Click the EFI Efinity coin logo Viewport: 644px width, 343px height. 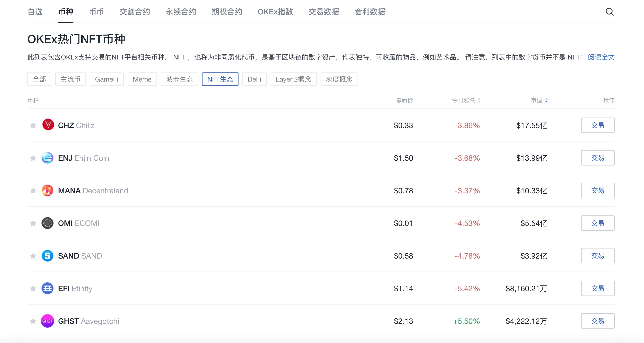point(48,288)
